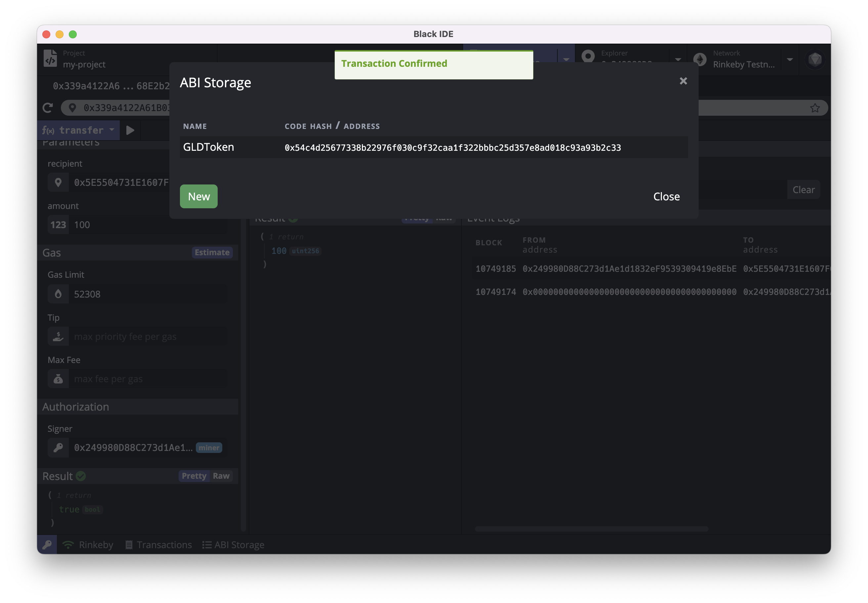Expand the Network Rinkeby dropdown arrow
The image size is (868, 603).
(789, 59)
